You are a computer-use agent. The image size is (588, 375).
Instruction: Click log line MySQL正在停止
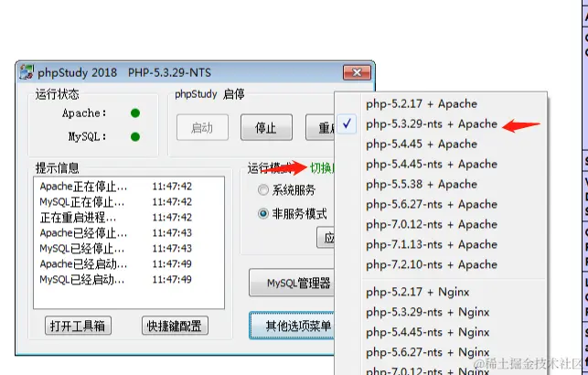(116, 202)
